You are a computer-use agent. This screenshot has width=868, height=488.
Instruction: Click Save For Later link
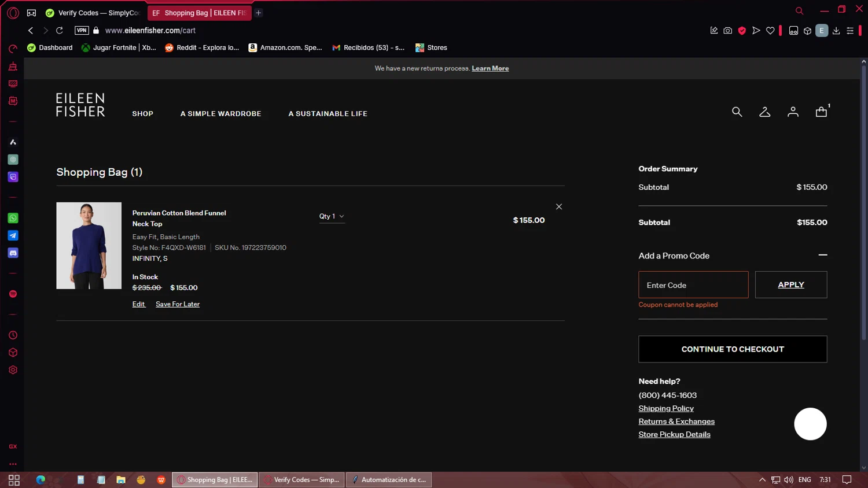pyautogui.click(x=178, y=304)
